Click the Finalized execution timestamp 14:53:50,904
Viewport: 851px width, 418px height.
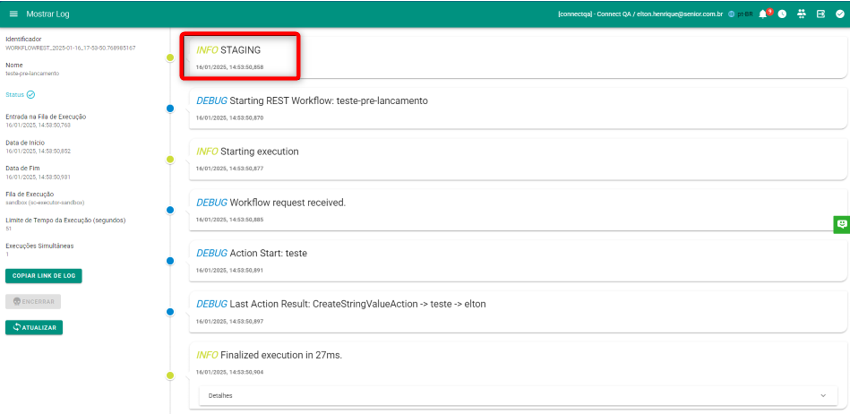click(x=230, y=372)
